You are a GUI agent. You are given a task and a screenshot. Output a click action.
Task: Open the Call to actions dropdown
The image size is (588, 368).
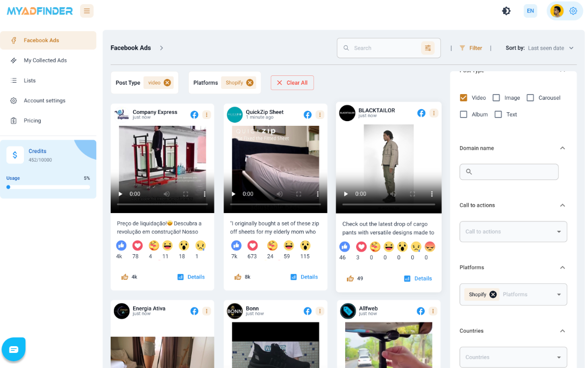coord(513,232)
